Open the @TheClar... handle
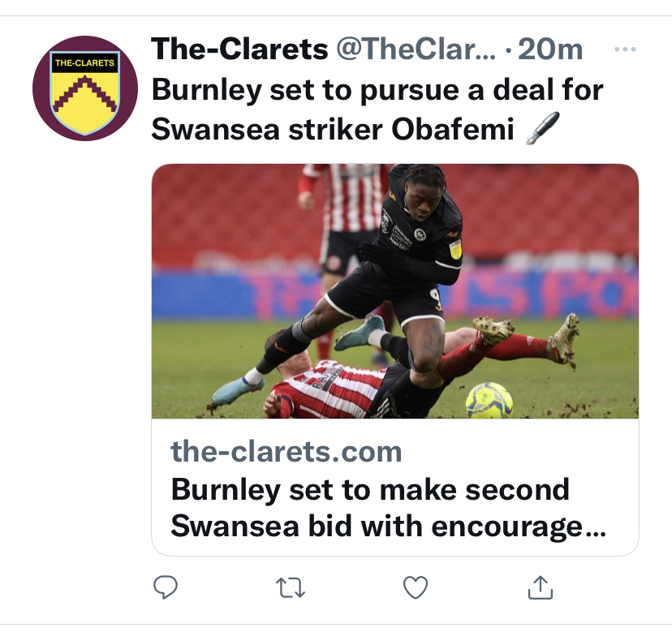The image size is (672, 632). click(x=416, y=50)
